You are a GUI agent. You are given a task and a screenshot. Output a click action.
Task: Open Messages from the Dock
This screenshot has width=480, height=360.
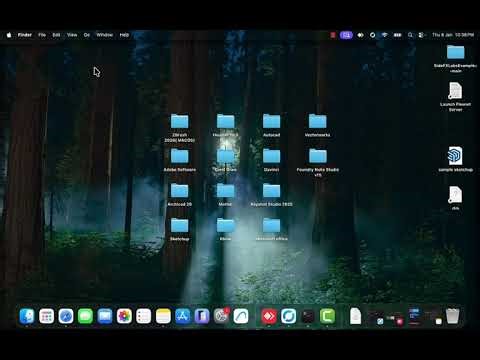85,316
